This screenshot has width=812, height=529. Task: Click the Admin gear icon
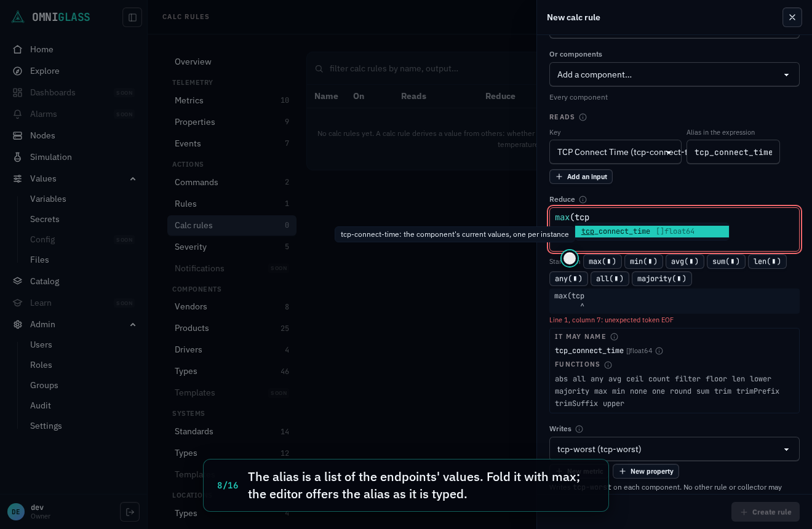tap(18, 324)
